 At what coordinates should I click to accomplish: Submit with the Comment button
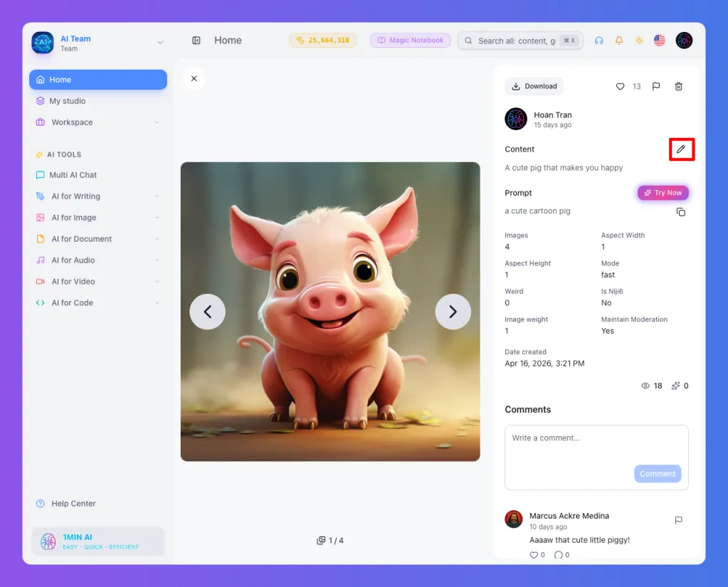658,474
